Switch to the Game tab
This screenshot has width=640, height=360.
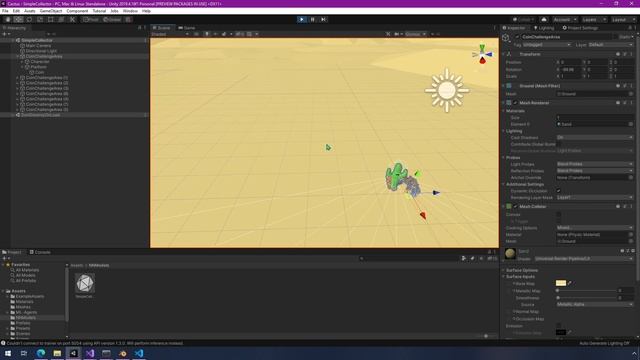tap(187, 28)
